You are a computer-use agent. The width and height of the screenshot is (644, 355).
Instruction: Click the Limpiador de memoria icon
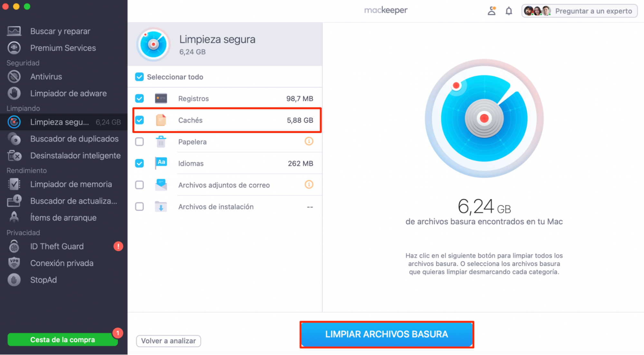click(14, 184)
